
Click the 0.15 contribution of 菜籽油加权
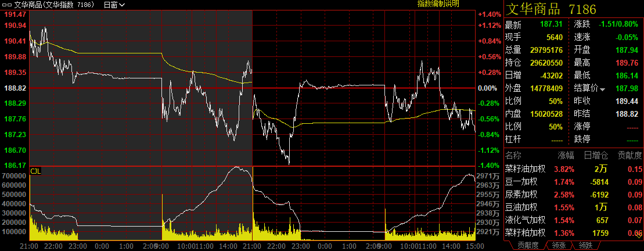[635, 169]
